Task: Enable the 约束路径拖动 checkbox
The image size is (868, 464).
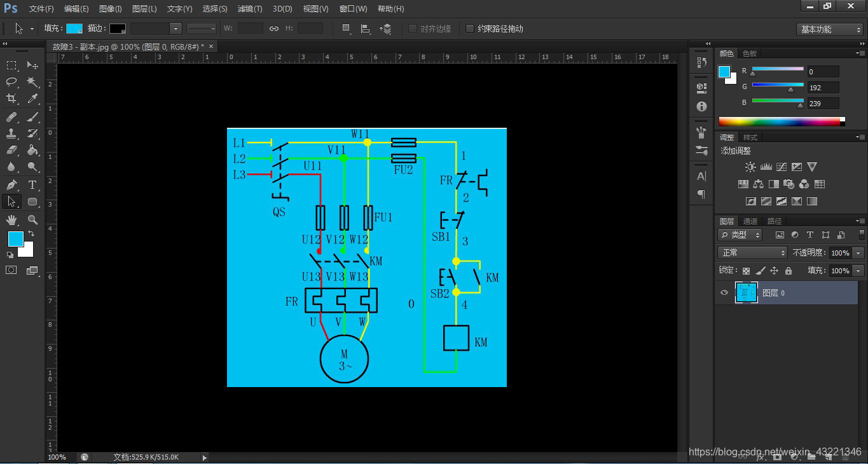Action: (x=470, y=29)
